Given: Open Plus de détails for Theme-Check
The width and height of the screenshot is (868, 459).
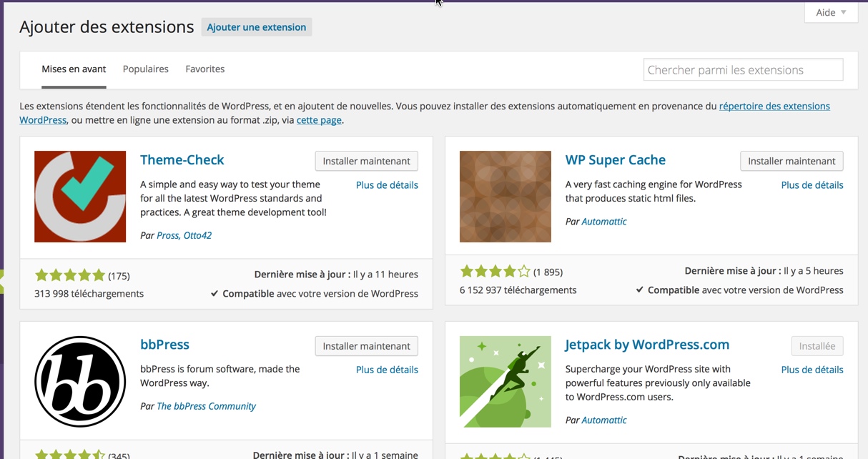Looking at the screenshot, I should pos(387,185).
